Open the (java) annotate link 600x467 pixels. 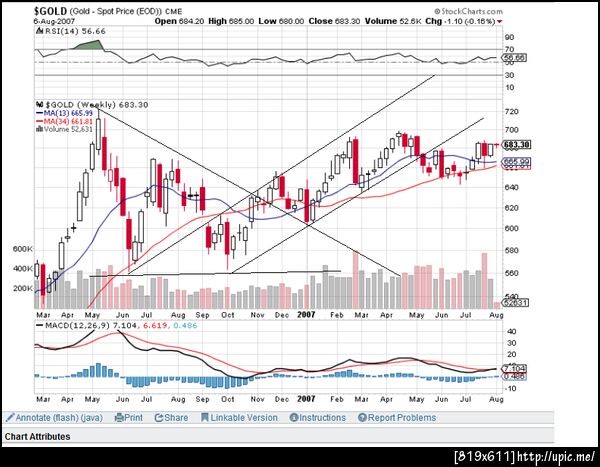coord(90,418)
